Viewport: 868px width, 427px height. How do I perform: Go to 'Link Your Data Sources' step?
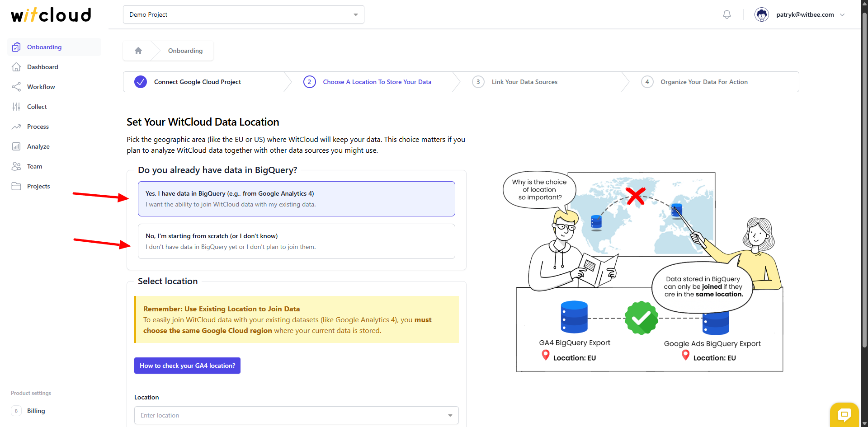pyautogui.click(x=524, y=82)
